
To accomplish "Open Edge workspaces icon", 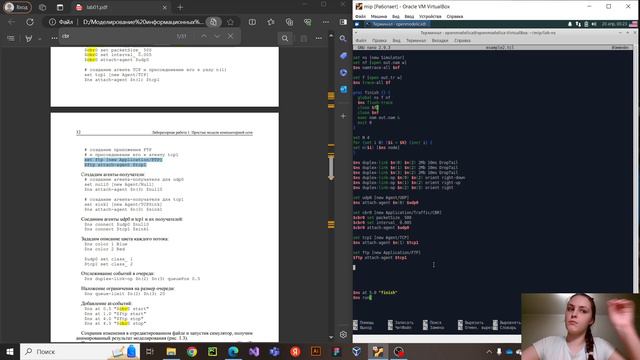I will coord(42,7).
